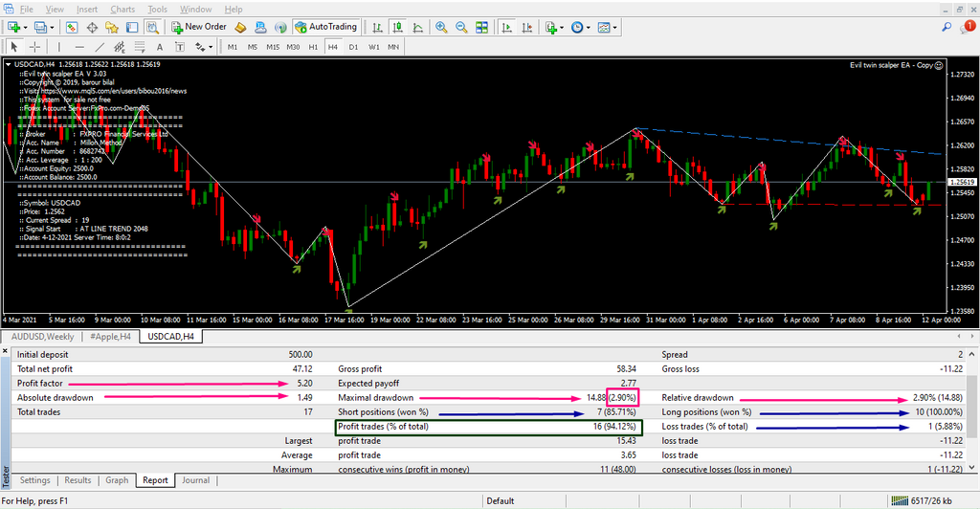Select the Horizontal Line tool
Viewport: 980px width, 509px height.
[79, 47]
